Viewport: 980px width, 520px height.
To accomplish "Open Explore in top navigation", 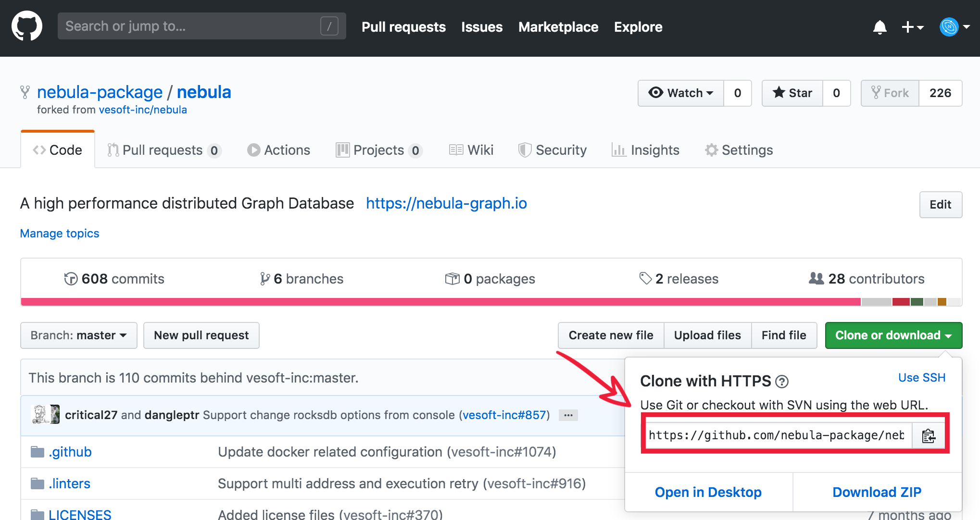I will pyautogui.click(x=638, y=27).
